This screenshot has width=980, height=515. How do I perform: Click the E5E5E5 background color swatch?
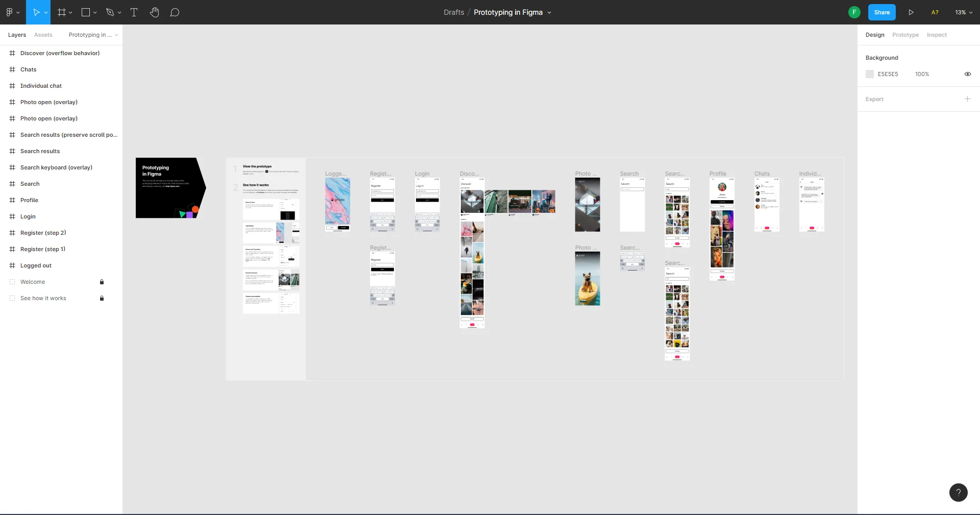coord(870,74)
